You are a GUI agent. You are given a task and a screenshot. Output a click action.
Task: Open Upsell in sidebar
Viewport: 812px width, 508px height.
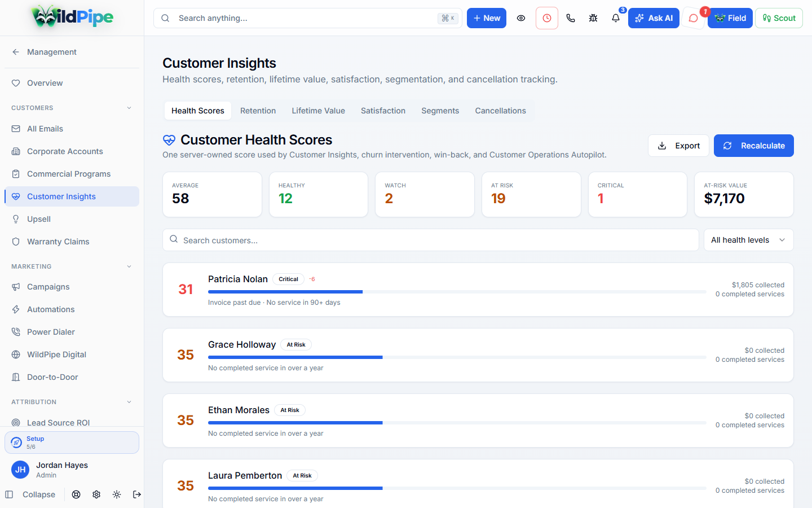(x=72, y=219)
